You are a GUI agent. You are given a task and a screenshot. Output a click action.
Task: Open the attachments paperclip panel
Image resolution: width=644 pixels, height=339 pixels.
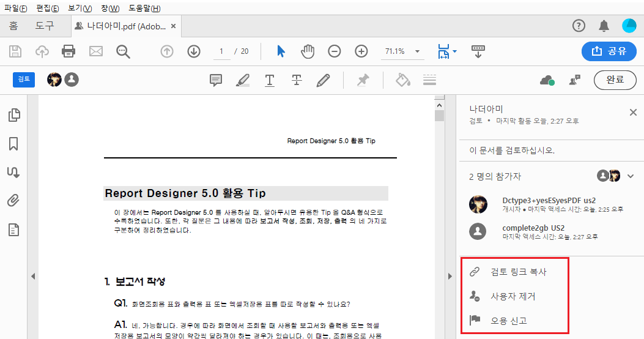13,201
